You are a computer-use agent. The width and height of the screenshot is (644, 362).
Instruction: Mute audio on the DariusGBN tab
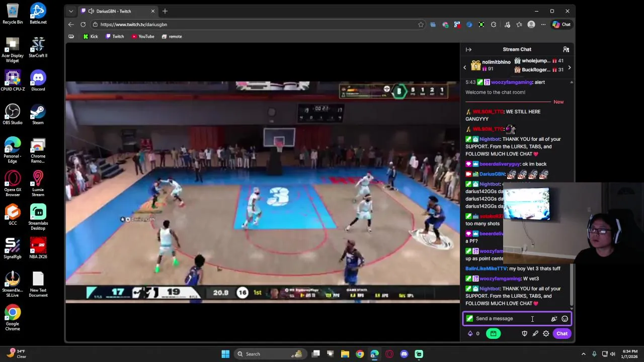91,11
